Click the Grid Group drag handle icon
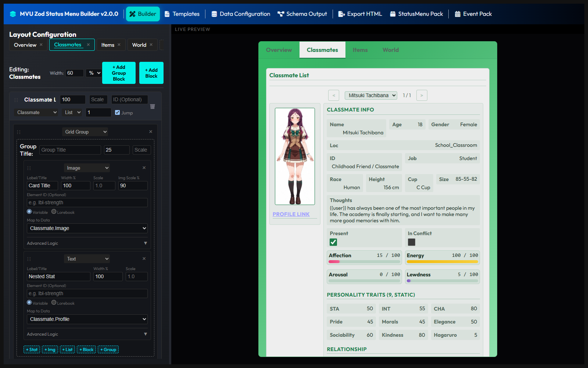588x368 pixels. click(x=19, y=132)
